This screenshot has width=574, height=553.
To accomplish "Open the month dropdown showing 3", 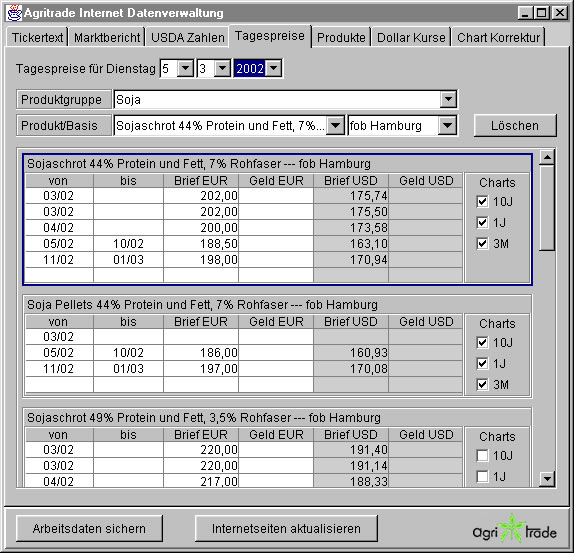I will point(222,68).
